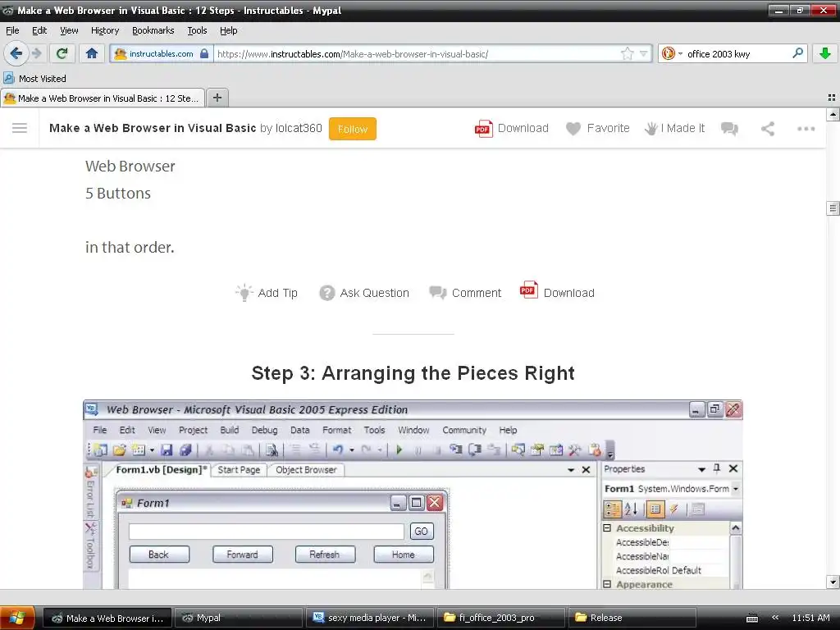Click the Comment link below step
The width and height of the screenshot is (840, 630).
(x=465, y=293)
